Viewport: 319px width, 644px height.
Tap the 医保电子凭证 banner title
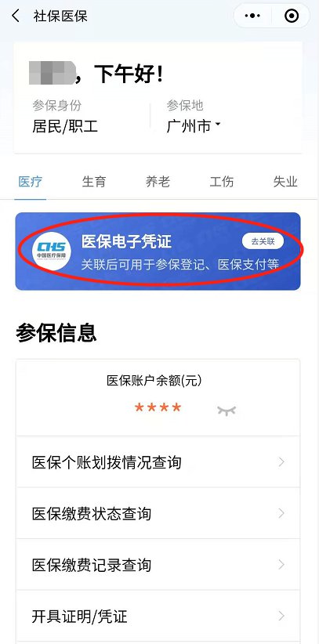126,241
